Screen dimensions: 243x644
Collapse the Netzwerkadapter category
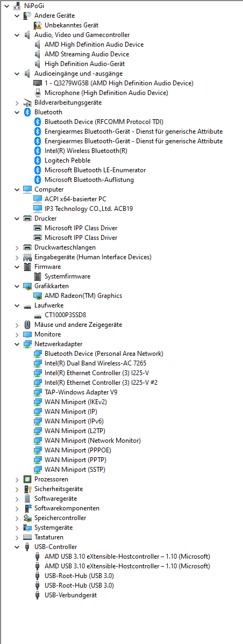click(17, 344)
